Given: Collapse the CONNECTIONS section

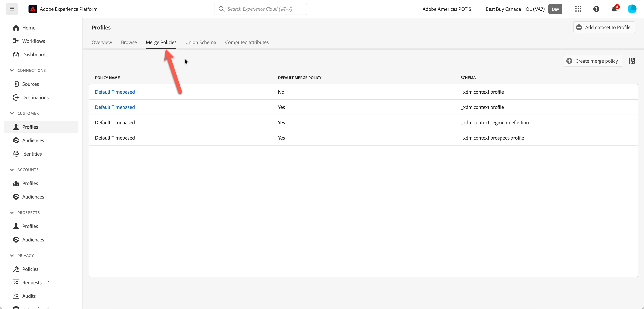Looking at the screenshot, I should (28, 70).
